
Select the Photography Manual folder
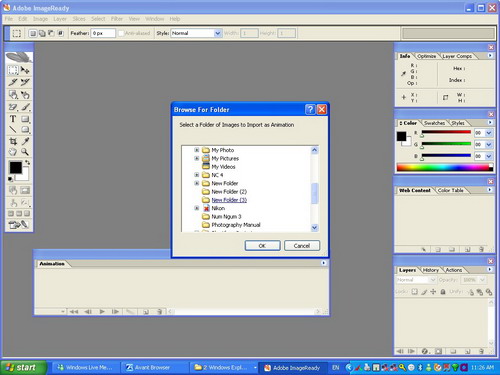click(x=236, y=225)
